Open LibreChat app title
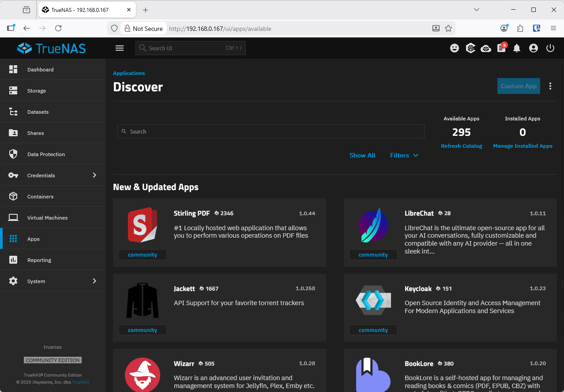The width and height of the screenshot is (564, 392). (419, 213)
